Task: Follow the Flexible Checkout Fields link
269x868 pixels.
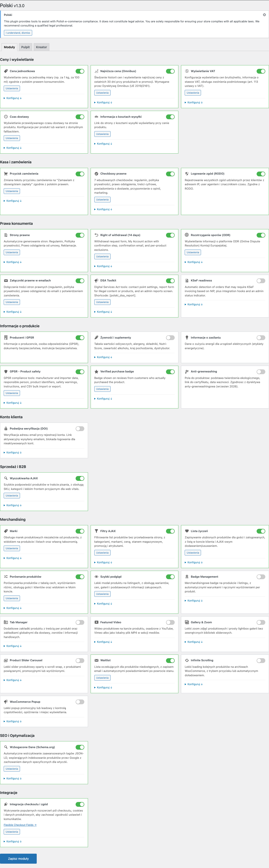Action: click(x=20, y=825)
